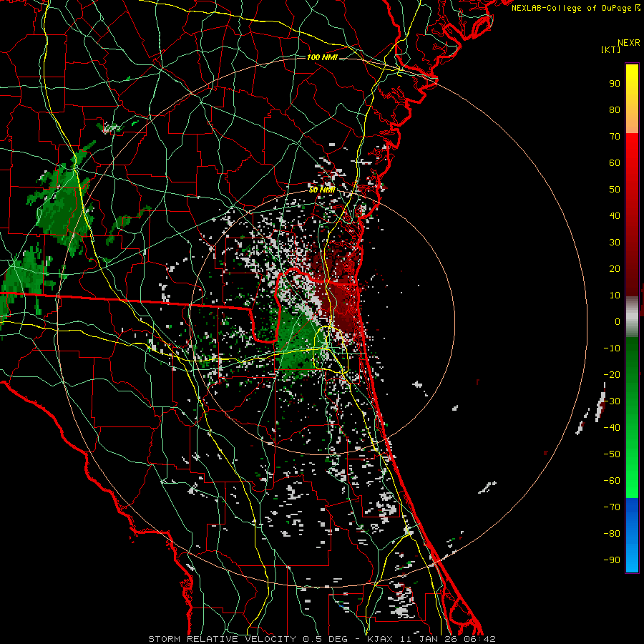This screenshot has width=644, height=644.
Task: Click the 20 value on the velocity scale
Action: 615,268
